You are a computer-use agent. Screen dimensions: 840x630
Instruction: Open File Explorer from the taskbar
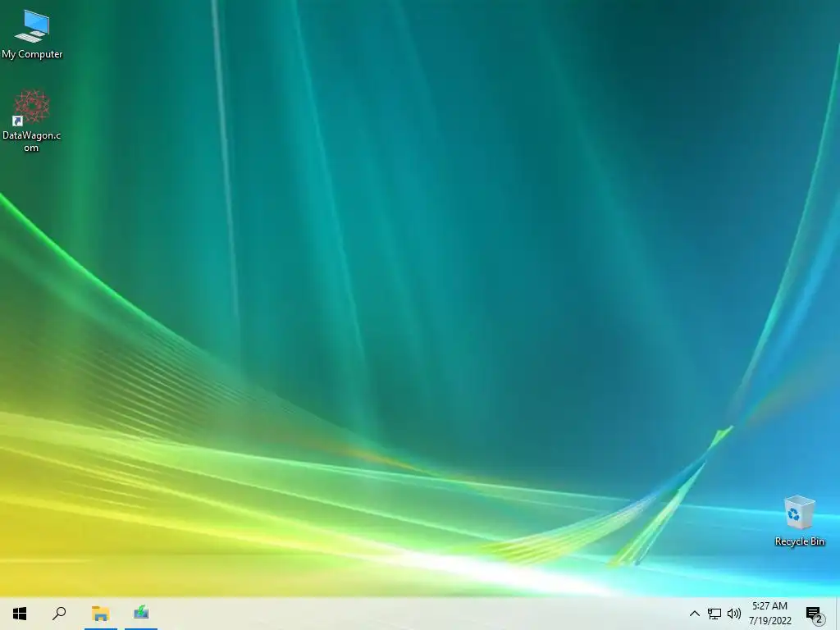click(100, 614)
